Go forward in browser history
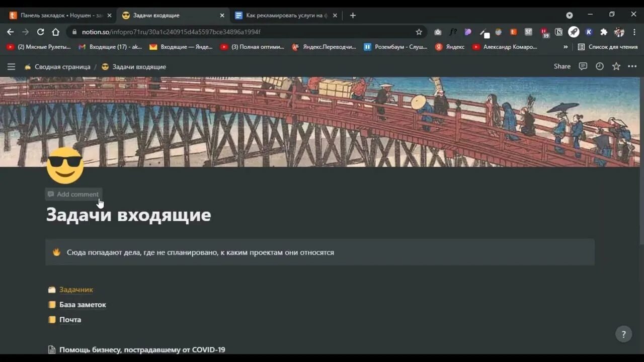The height and width of the screenshot is (362, 644). 25,32
